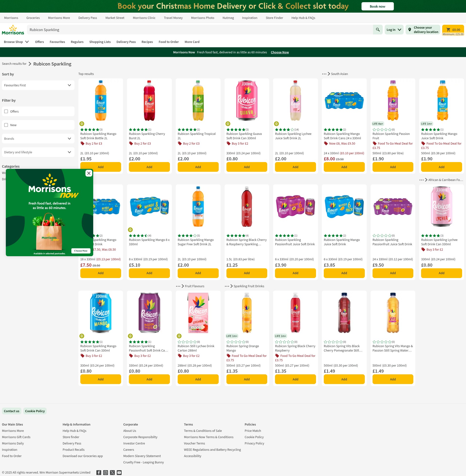Open Rubicon Sparkling Passionfruit can image
This screenshot has width=466, height=476.
pos(149,313)
